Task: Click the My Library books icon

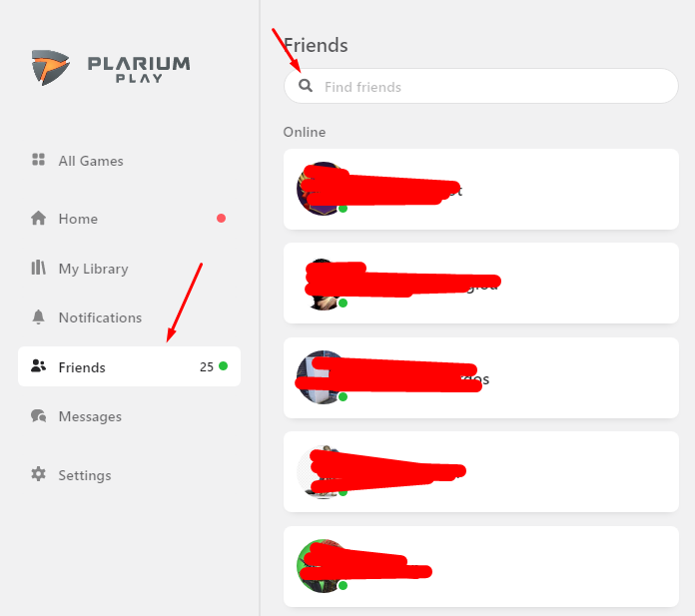Action: [39, 268]
